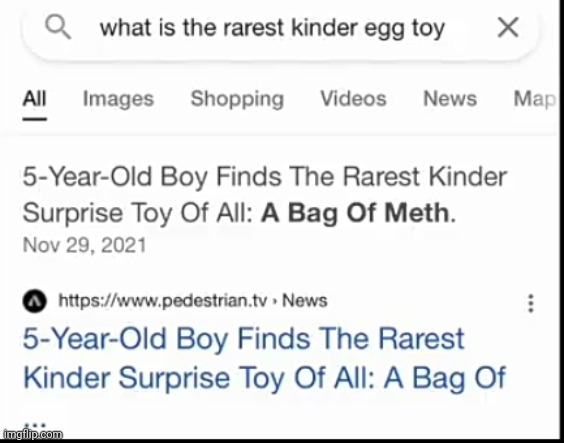Clear the search query with X
564x443 pixels.
[x=508, y=27]
